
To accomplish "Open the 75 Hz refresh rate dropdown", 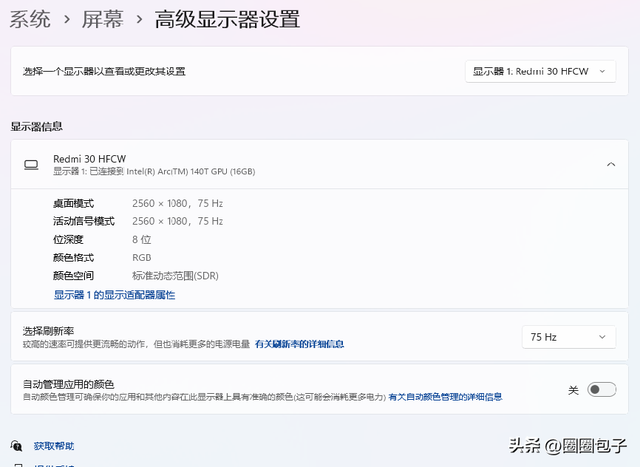I will pos(569,337).
